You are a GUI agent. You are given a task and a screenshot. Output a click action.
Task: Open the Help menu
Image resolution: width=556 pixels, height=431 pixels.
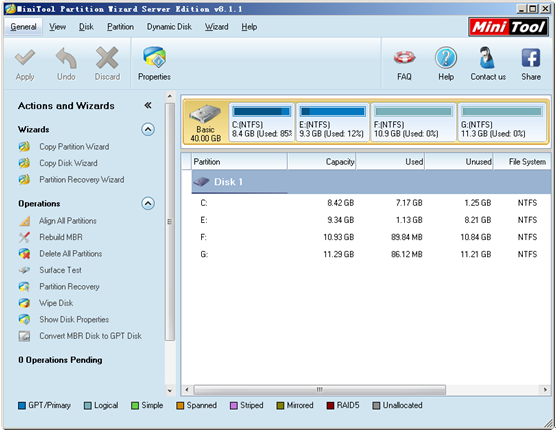coord(249,27)
